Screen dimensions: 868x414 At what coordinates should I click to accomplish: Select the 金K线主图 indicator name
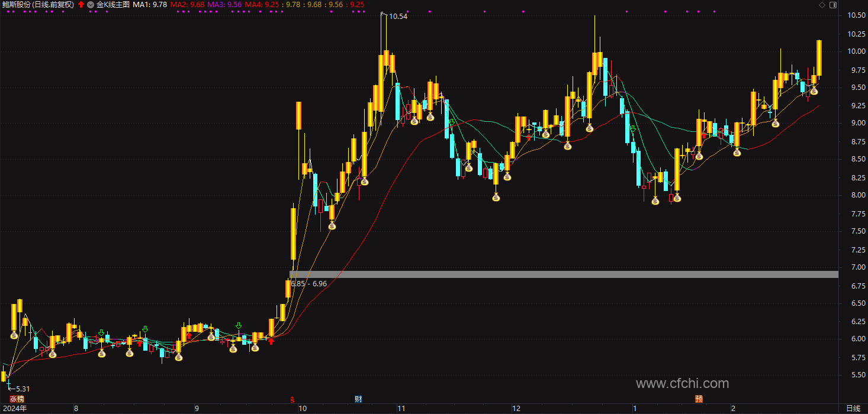(x=112, y=4)
